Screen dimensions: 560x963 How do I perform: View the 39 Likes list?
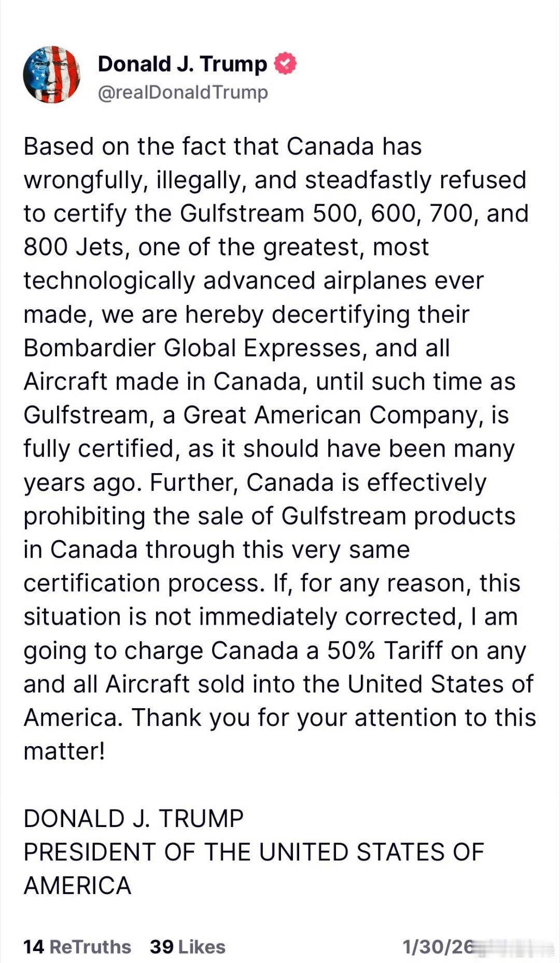(188, 947)
